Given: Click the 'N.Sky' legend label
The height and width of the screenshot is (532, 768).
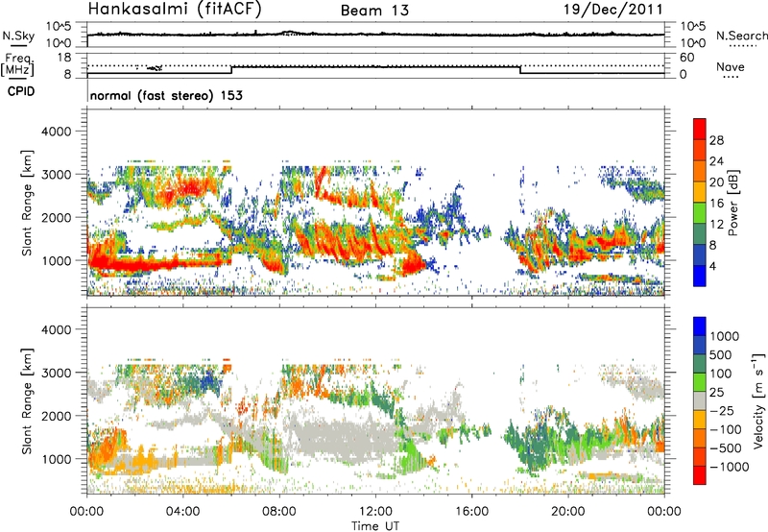Looking at the screenshot, I should click(18, 36).
